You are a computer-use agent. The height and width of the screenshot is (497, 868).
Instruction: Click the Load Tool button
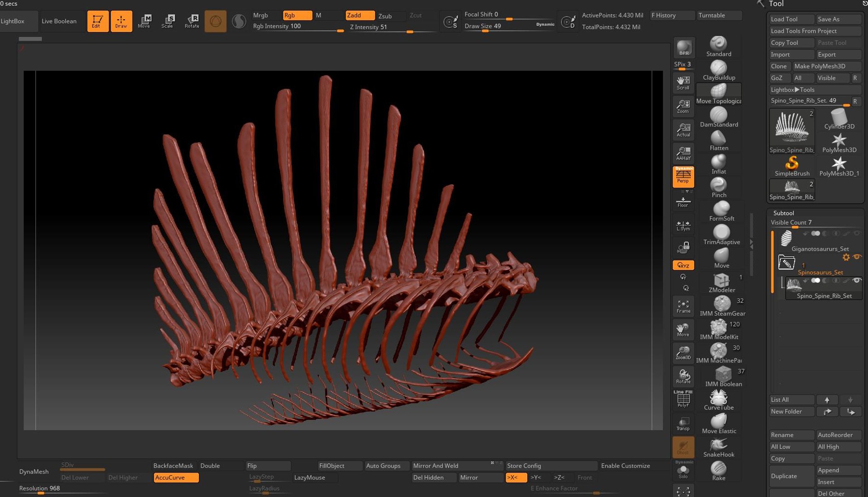click(791, 19)
